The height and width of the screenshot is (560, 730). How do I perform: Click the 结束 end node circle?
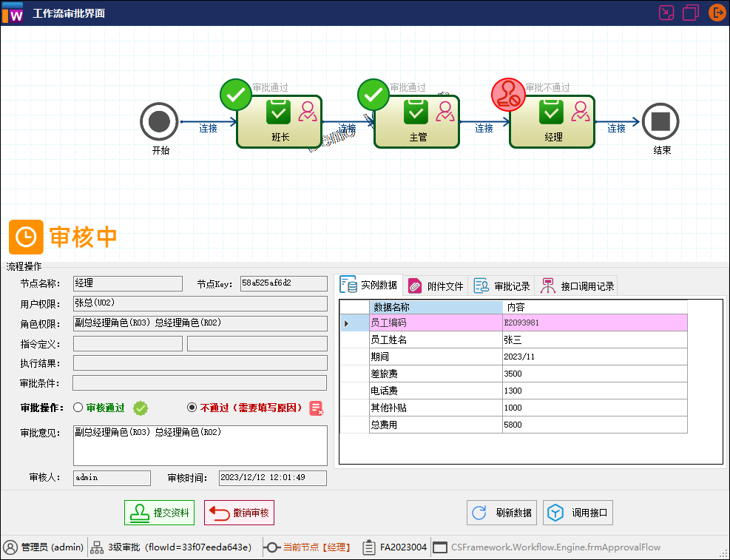[x=660, y=121]
